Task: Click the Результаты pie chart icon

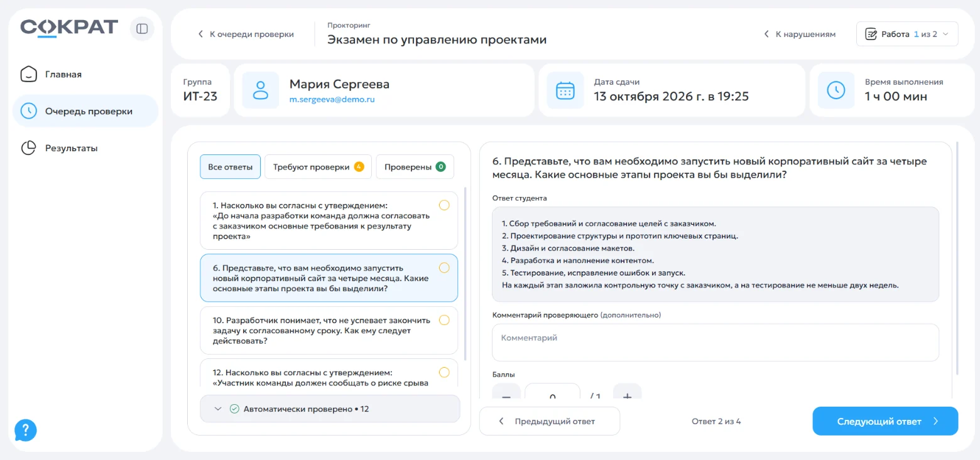Action: point(29,148)
